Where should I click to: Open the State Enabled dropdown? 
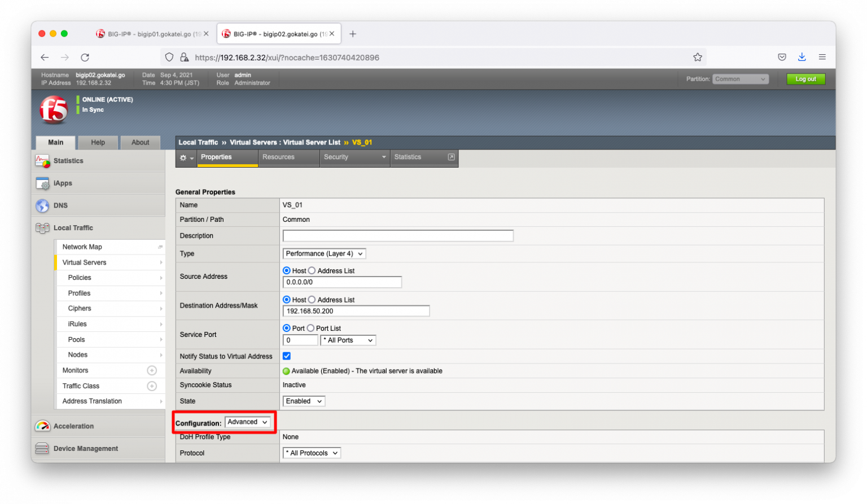tap(304, 401)
